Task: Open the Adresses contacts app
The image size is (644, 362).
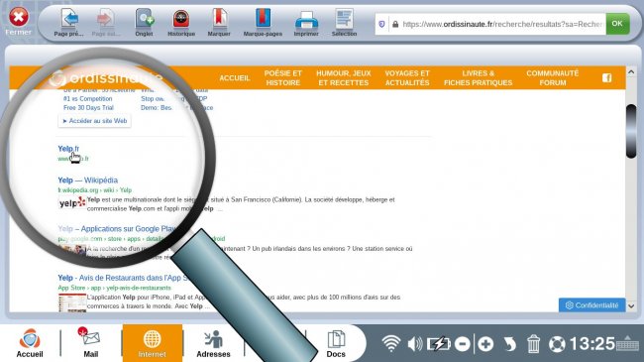Action: (213, 343)
